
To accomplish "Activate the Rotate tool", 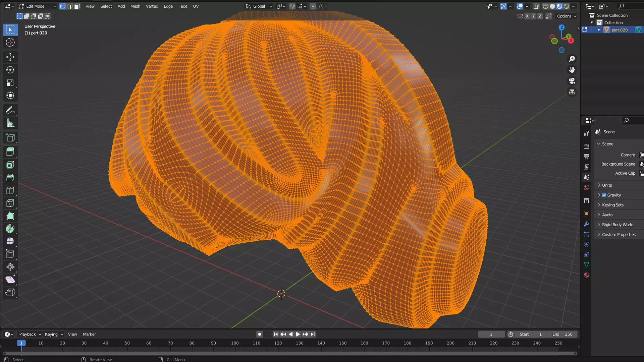I will tap(10, 70).
